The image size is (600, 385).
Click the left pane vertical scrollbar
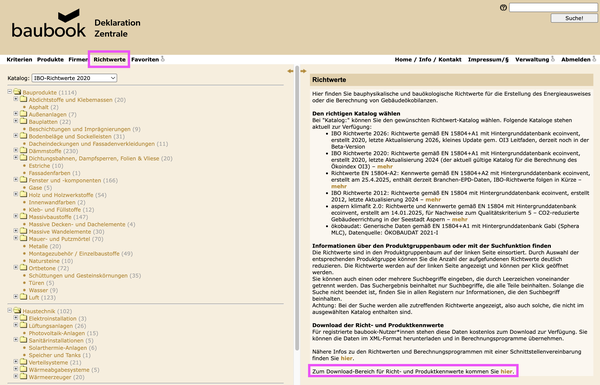[297, 209]
